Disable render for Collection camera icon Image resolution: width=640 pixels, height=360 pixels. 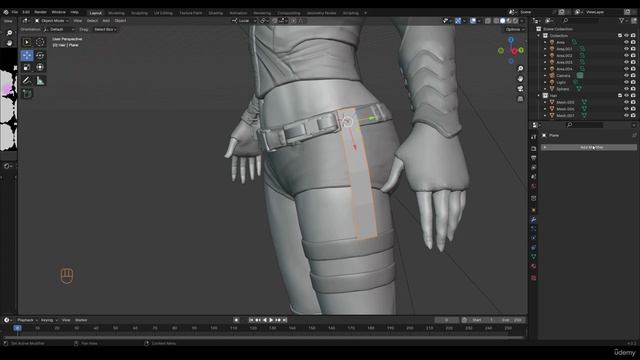coord(633,36)
